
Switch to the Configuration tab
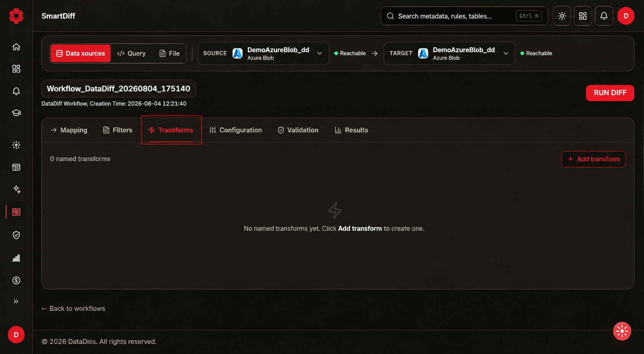coord(236,130)
